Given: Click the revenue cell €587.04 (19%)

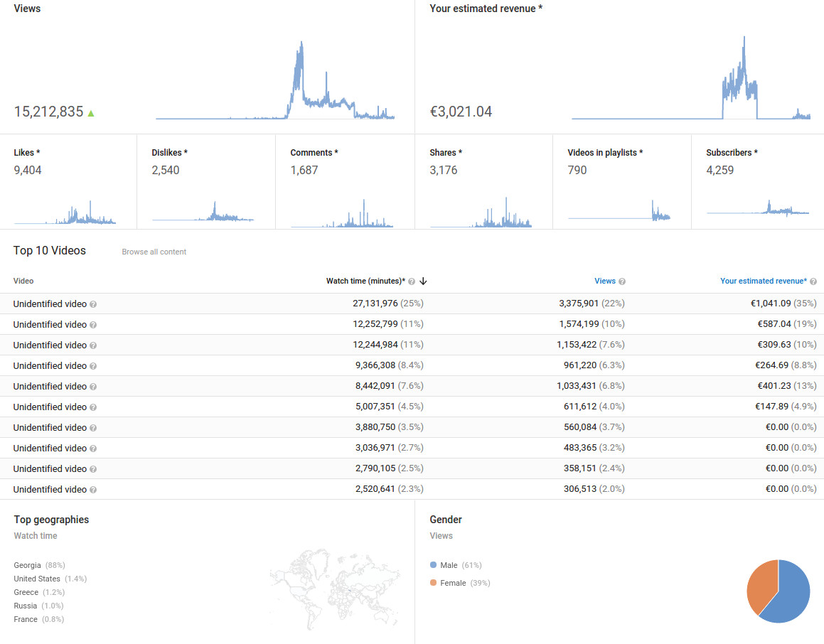Looking at the screenshot, I should pos(787,324).
